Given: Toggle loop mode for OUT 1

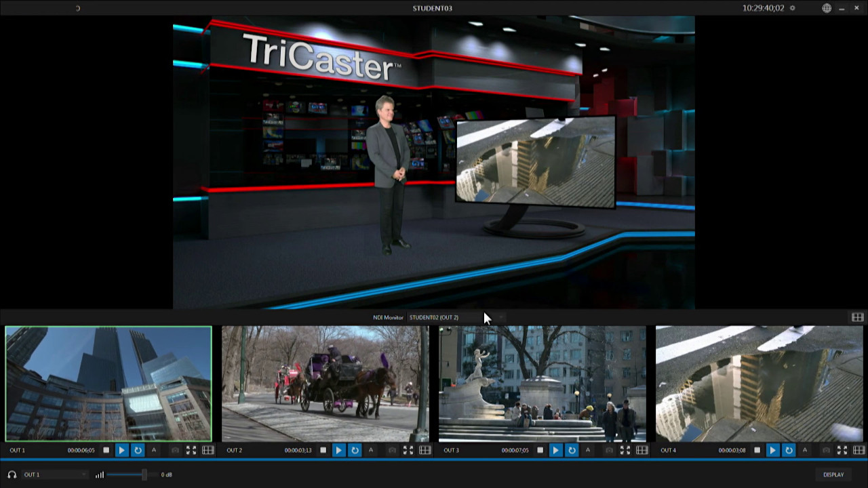Looking at the screenshot, I should tap(138, 450).
